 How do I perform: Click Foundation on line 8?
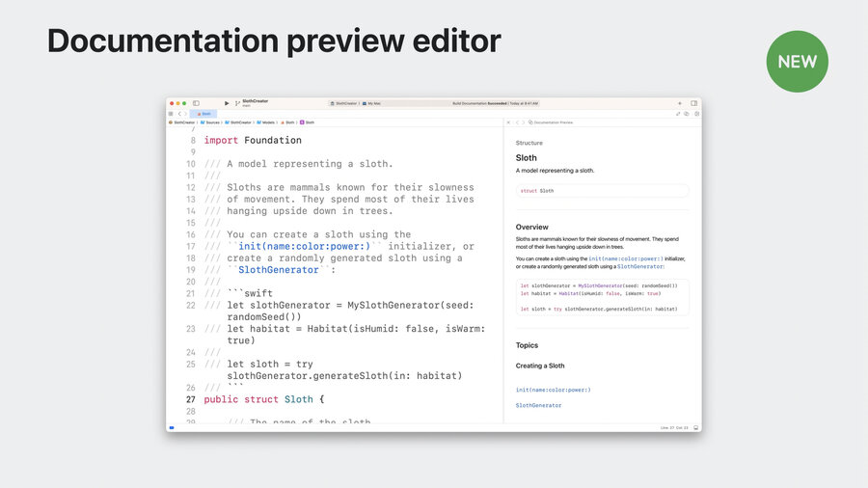click(x=273, y=141)
